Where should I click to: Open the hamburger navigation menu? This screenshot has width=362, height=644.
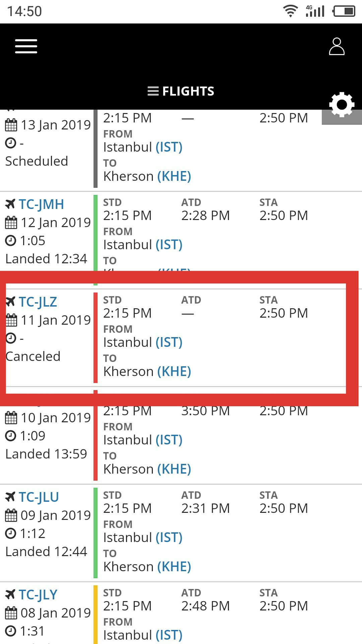26,46
